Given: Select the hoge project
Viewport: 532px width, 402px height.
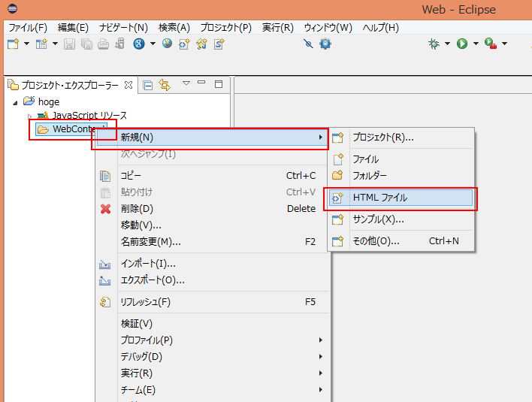Looking at the screenshot, I should click(49, 101).
